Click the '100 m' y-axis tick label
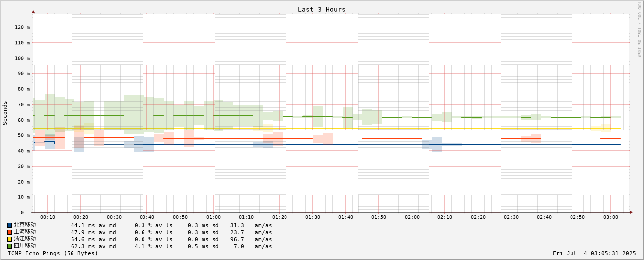Screen dimensions: 644x260 22,58
